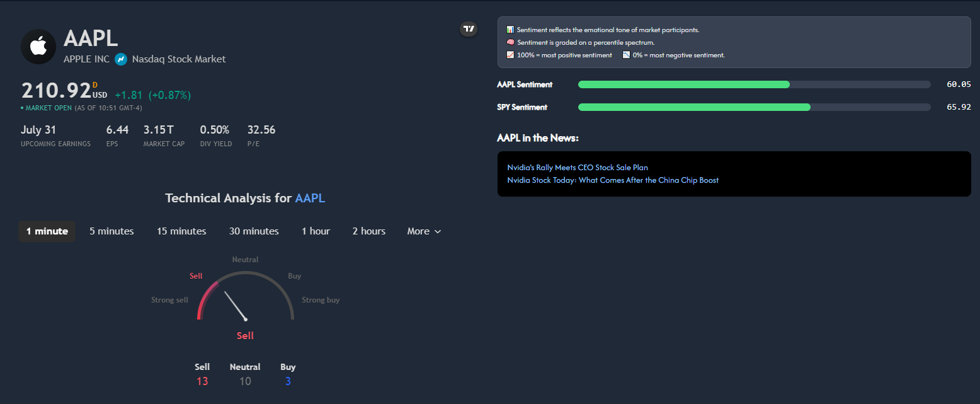Click the SPY Sentiment progress bar
The image size is (980, 404).
pos(754,107)
